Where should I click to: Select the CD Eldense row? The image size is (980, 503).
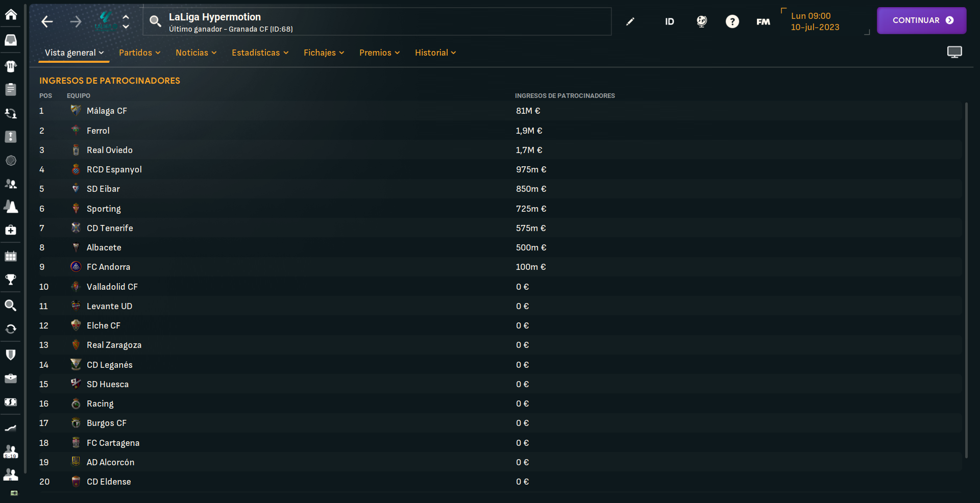pos(500,482)
